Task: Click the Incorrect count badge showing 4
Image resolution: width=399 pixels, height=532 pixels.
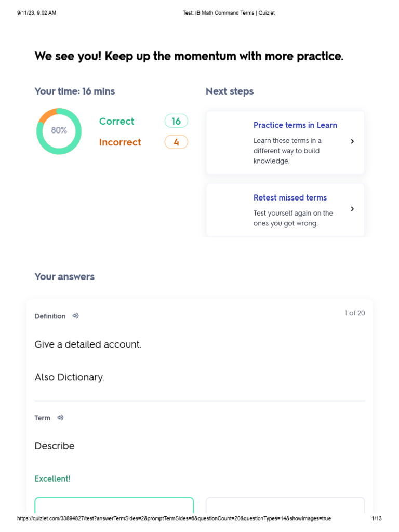Action: pyautogui.click(x=176, y=142)
